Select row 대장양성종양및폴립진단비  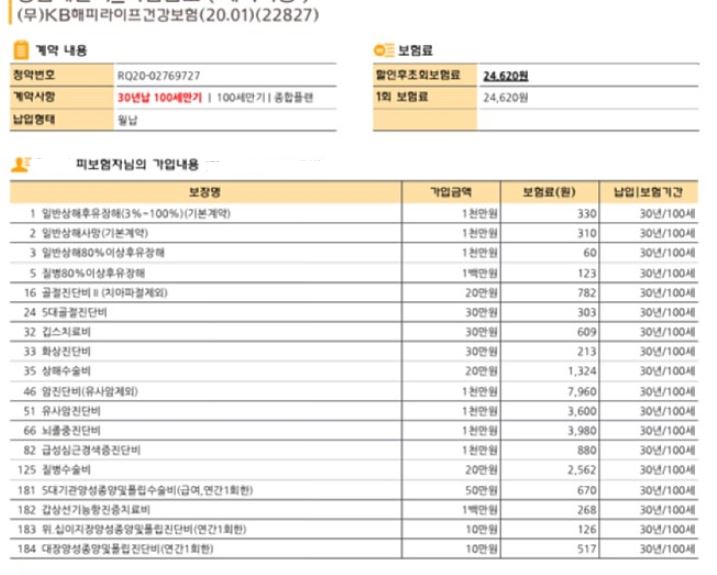(x=354, y=549)
